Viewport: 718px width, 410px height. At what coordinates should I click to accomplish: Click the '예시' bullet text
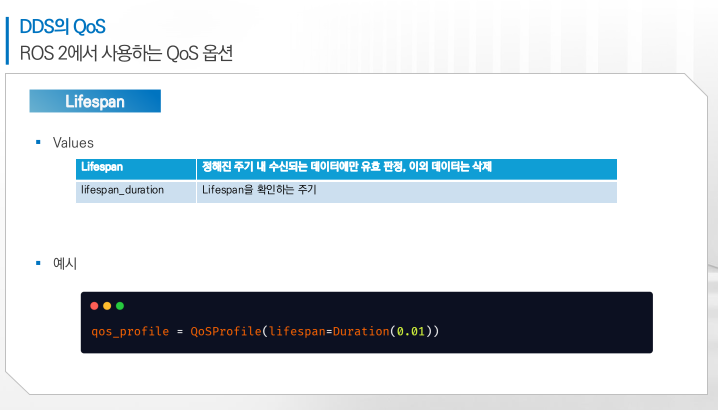point(65,263)
